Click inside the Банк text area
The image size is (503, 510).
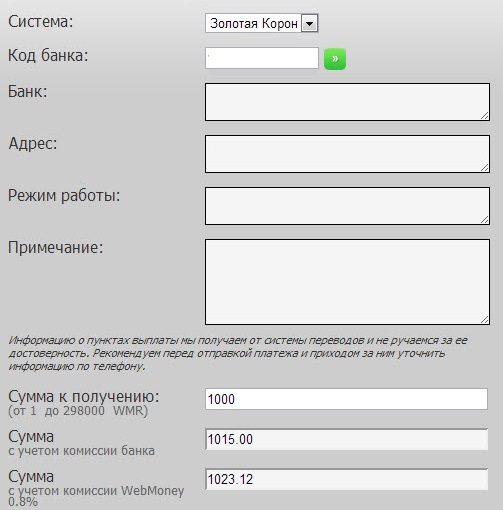(x=347, y=102)
